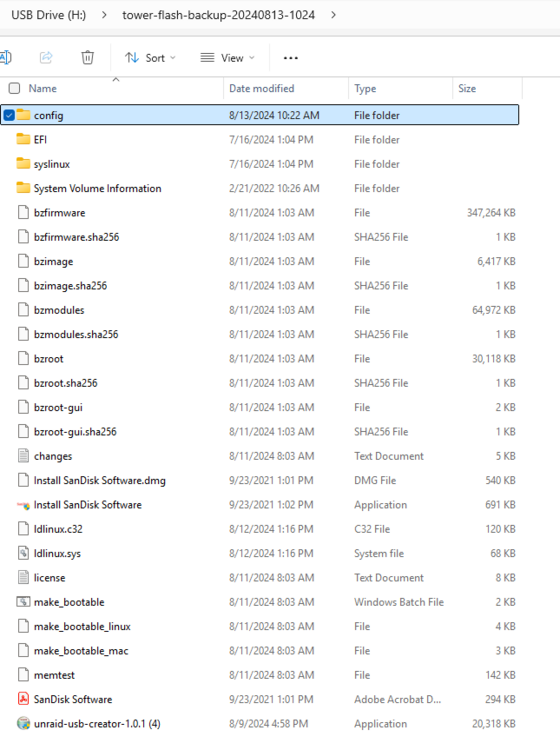Click the bzimage file icon
The height and width of the screenshot is (750, 560).
(x=23, y=261)
